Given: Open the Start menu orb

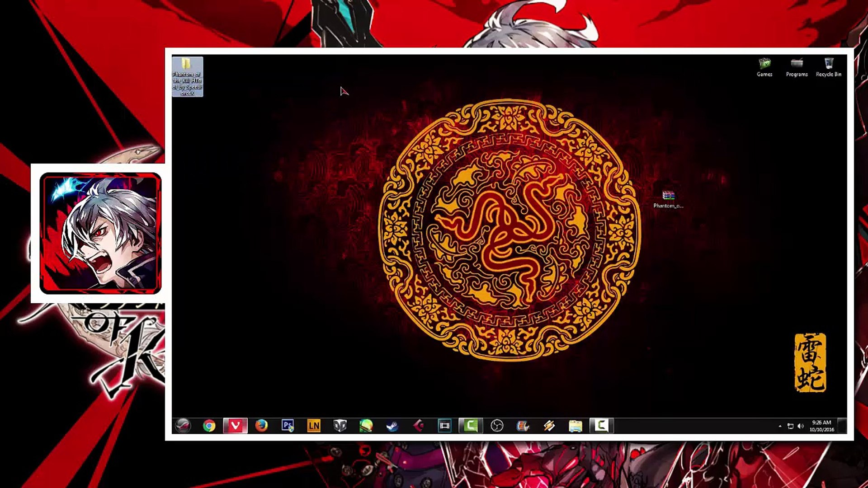Looking at the screenshot, I should click(x=183, y=426).
